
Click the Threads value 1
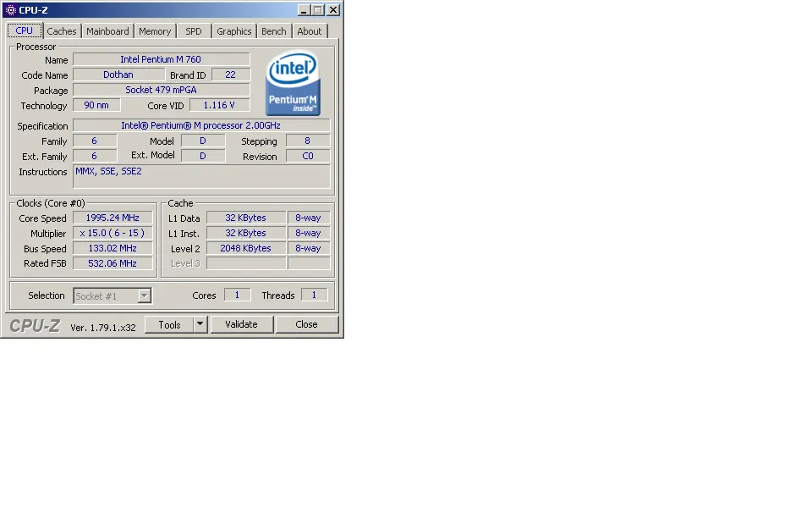coord(314,295)
